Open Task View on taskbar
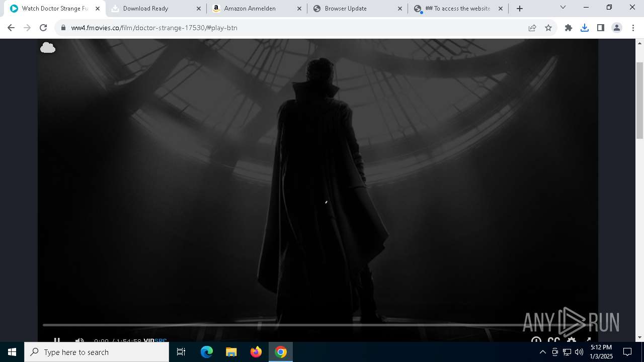Screen dimensions: 644x362 coord(181,352)
